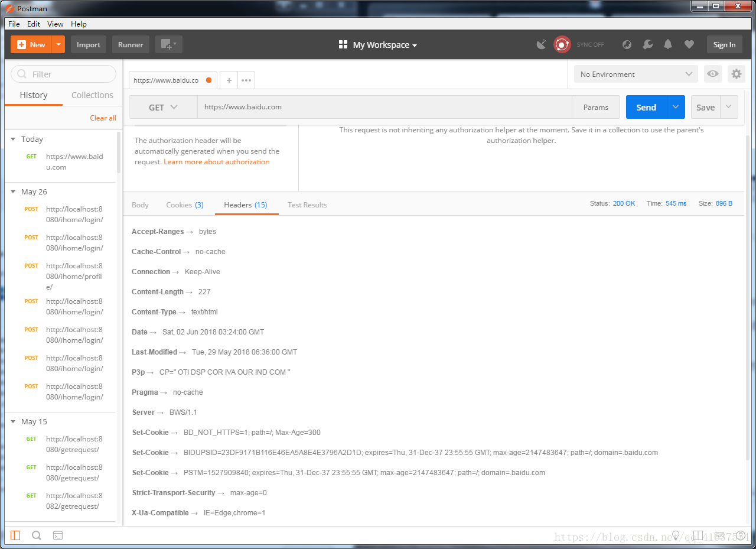Click the 896 B size value
This screenshot has width=756, height=549.
tap(724, 203)
